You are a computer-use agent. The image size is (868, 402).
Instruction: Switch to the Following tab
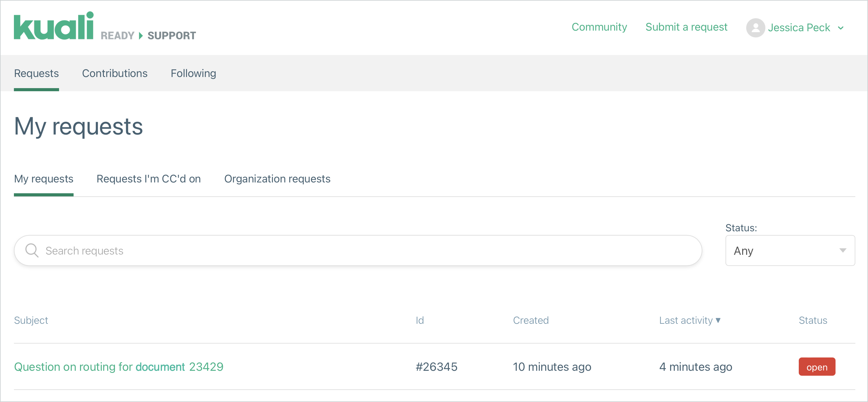point(193,73)
